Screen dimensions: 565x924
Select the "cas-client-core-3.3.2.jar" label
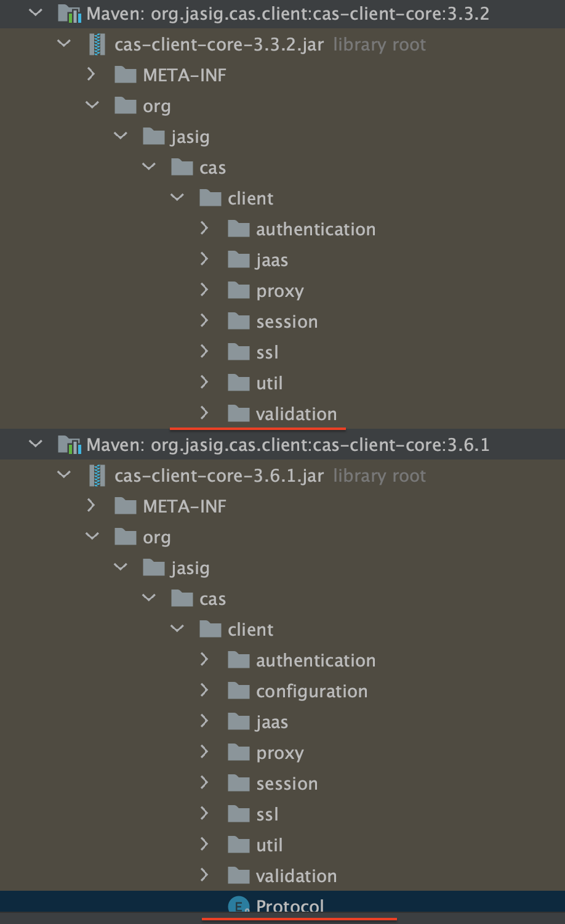pos(219,44)
